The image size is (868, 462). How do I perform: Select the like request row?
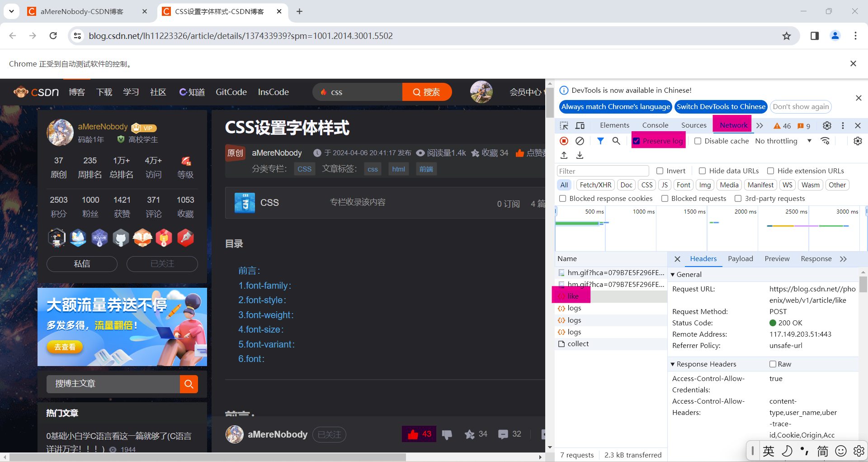click(611, 296)
